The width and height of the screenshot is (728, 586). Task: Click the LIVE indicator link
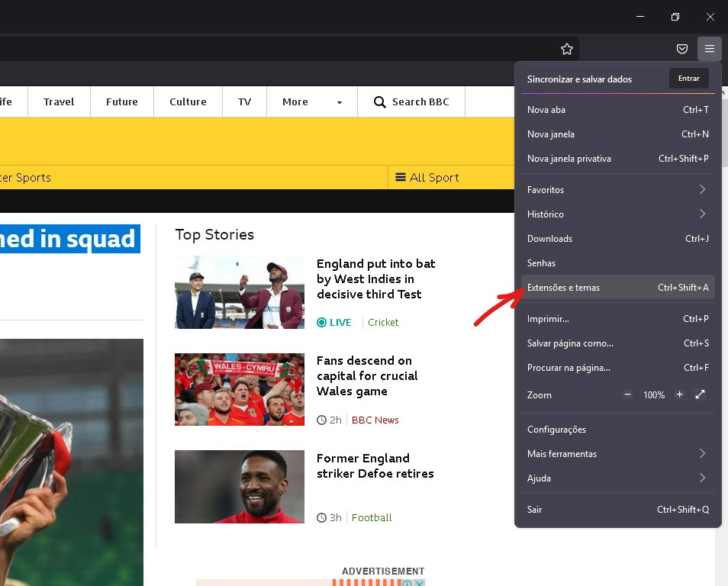click(x=333, y=322)
